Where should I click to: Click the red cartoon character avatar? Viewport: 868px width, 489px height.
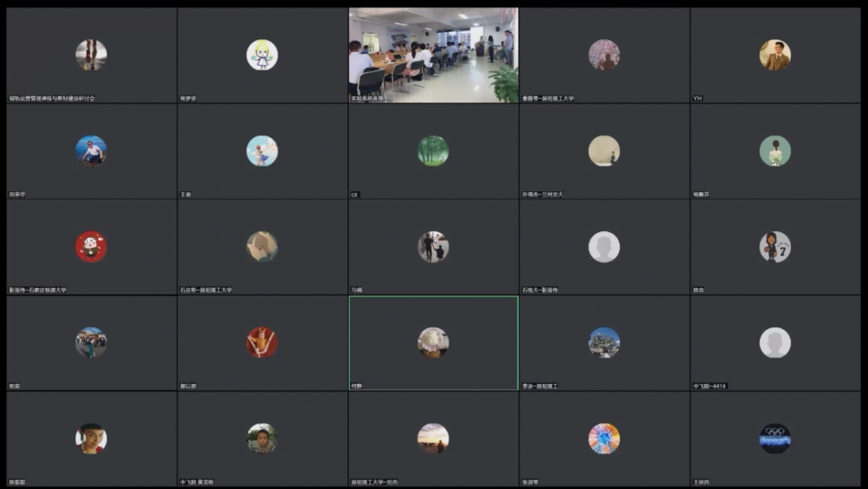pyautogui.click(x=91, y=247)
